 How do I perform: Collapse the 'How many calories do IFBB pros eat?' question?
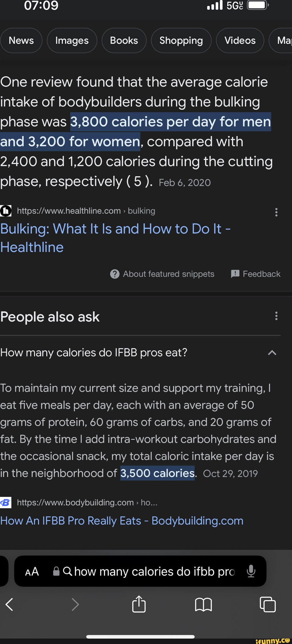point(94,353)
